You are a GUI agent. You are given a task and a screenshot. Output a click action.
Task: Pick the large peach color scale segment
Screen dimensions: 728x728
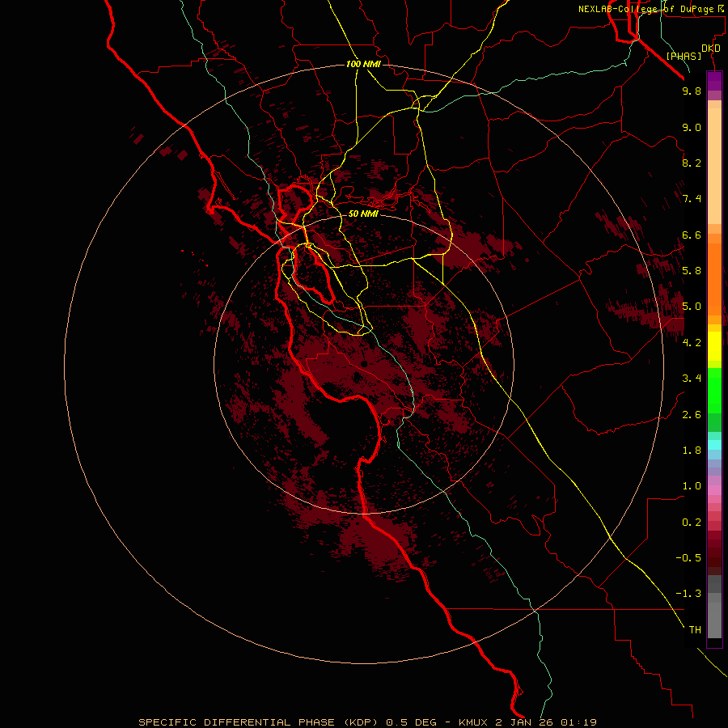tap(714, 166)
